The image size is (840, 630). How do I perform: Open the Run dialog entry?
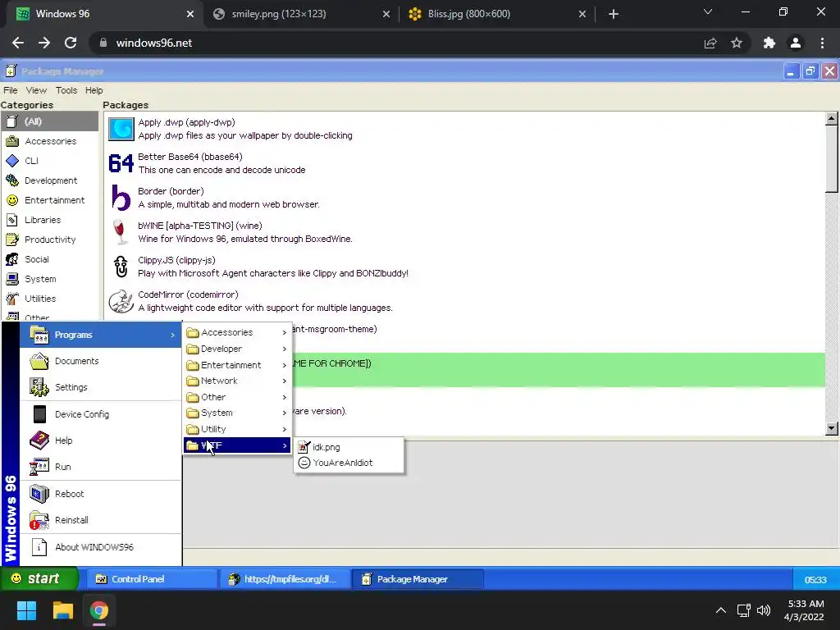[x=101, y=467]
